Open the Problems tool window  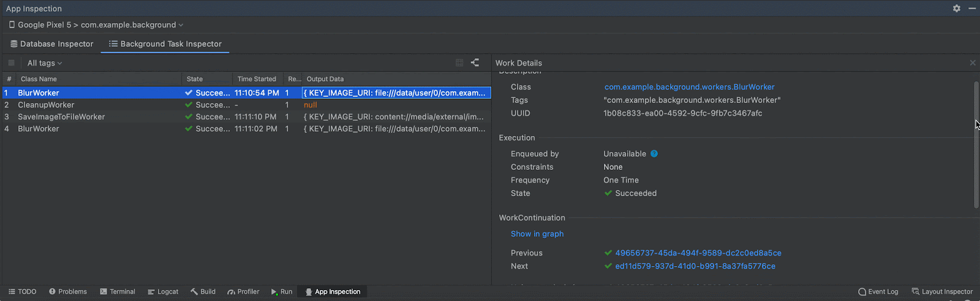click(67, 292)
